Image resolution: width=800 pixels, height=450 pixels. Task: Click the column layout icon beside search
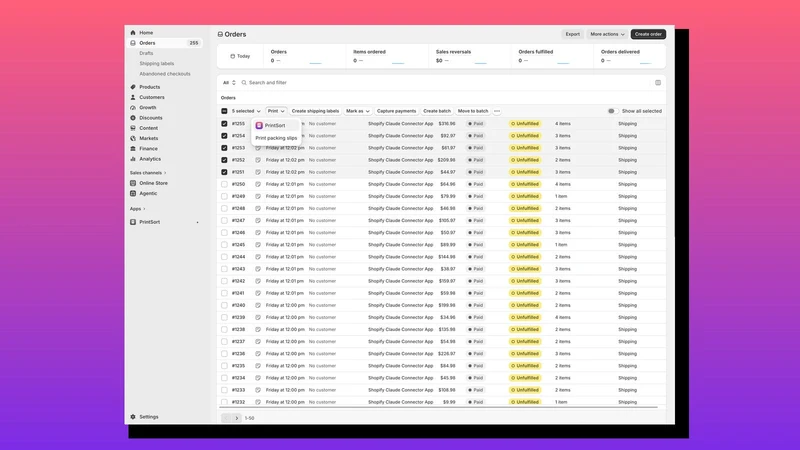pos(658,83)
